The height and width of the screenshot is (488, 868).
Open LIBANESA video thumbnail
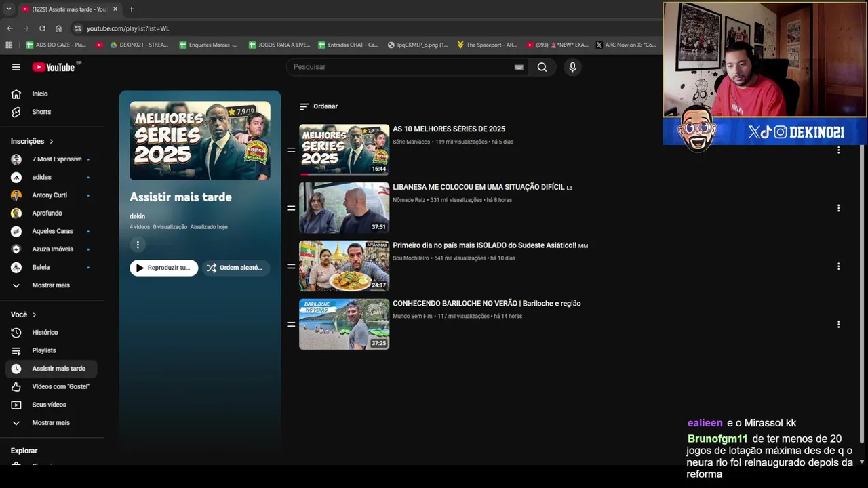pos(344,208)
